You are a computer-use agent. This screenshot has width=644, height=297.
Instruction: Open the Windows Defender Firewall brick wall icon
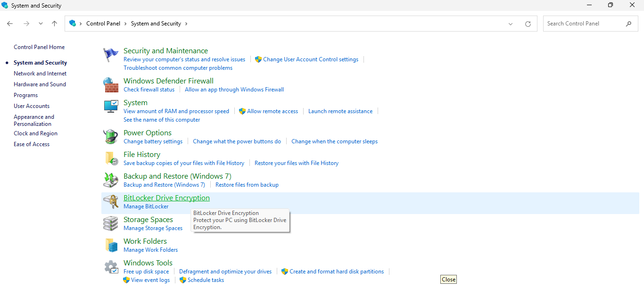click(111, 85)
